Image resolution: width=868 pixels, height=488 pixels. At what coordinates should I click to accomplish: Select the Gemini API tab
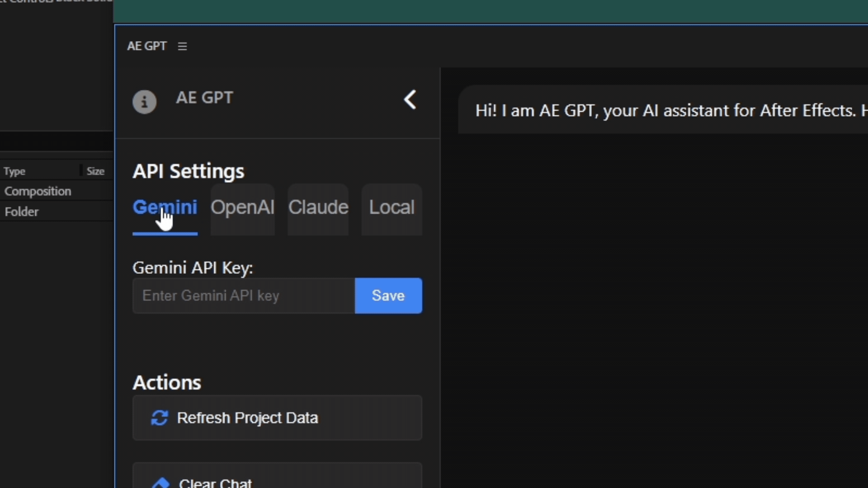pos(165,209)
